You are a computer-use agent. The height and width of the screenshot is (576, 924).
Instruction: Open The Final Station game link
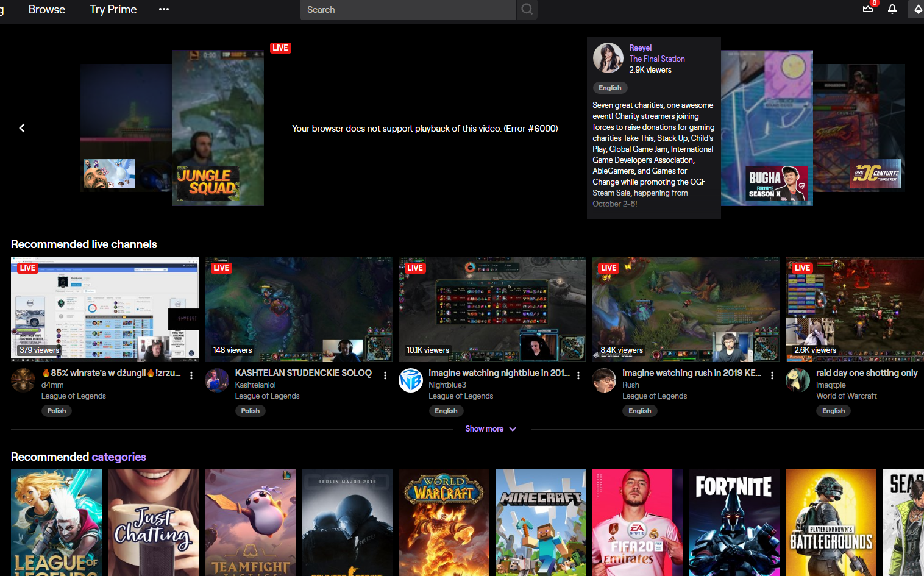(657, 59)
